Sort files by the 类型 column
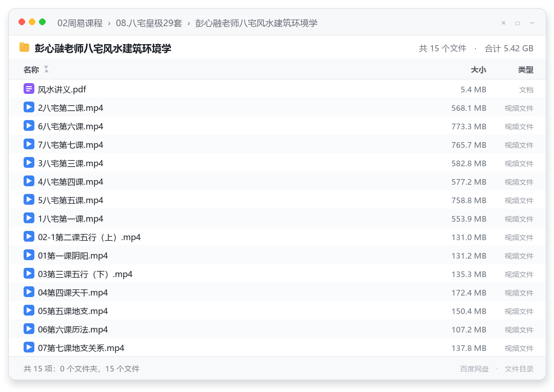The width and height of the screenshot is (554, 392). click(x=526, y=70)
